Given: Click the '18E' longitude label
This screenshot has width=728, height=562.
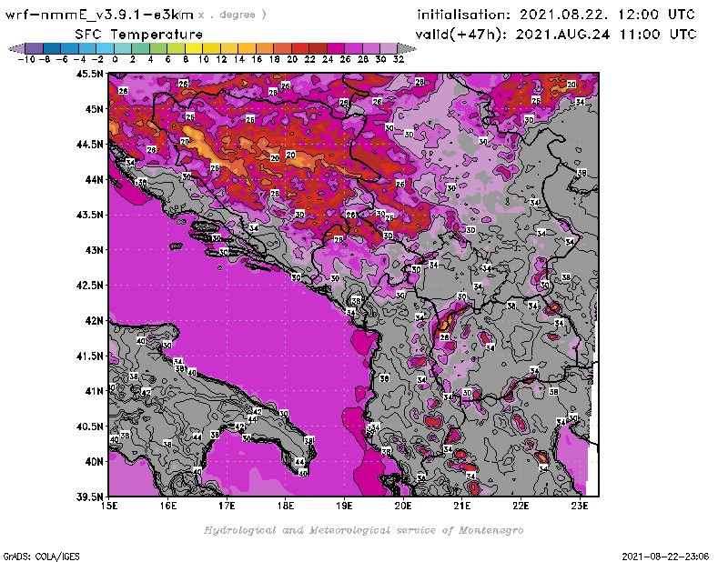Looking at the screenshot, I should coord(286,506).
